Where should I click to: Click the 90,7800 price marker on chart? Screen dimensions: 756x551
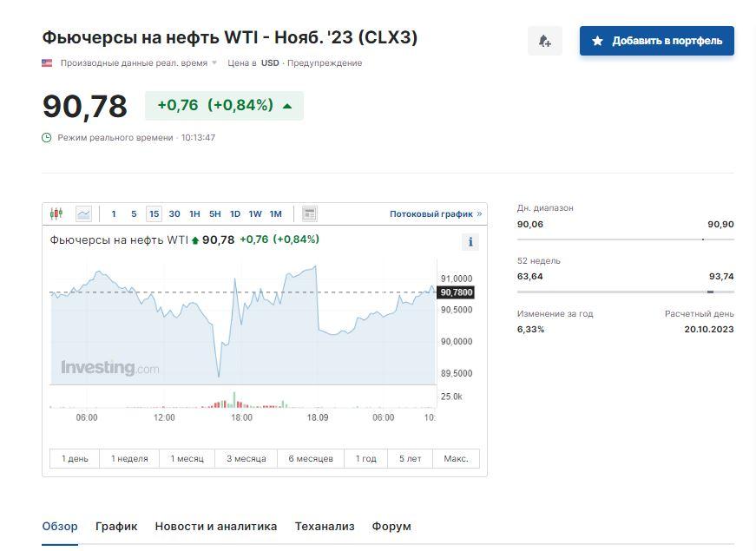point(456,292)
